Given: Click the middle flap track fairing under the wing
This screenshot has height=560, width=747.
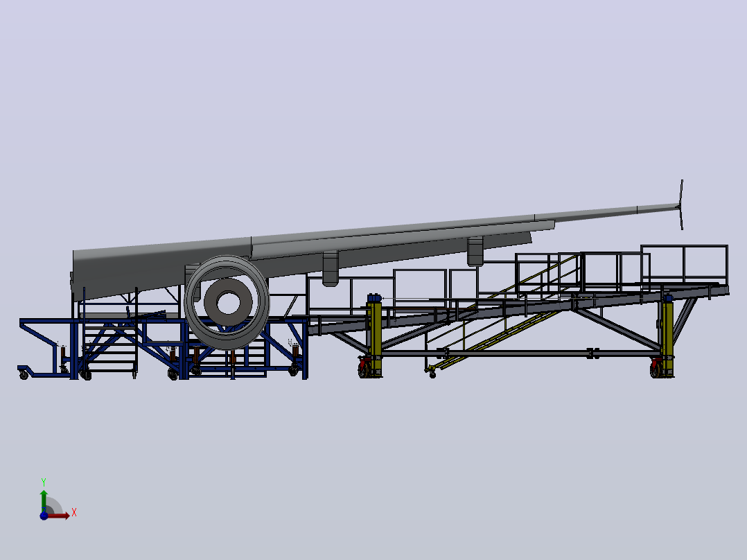Looking at the screenshot, I should [x=330, y=268].
